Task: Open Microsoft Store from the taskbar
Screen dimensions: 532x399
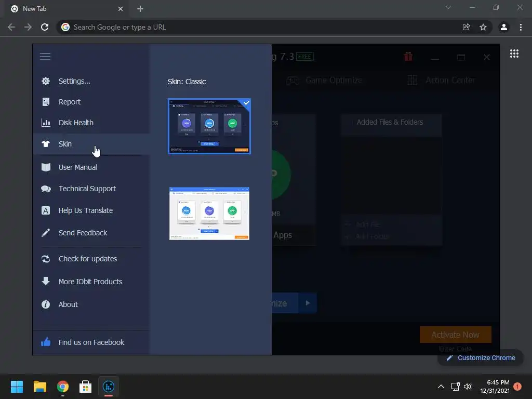Action: click(x=86, y=387)
